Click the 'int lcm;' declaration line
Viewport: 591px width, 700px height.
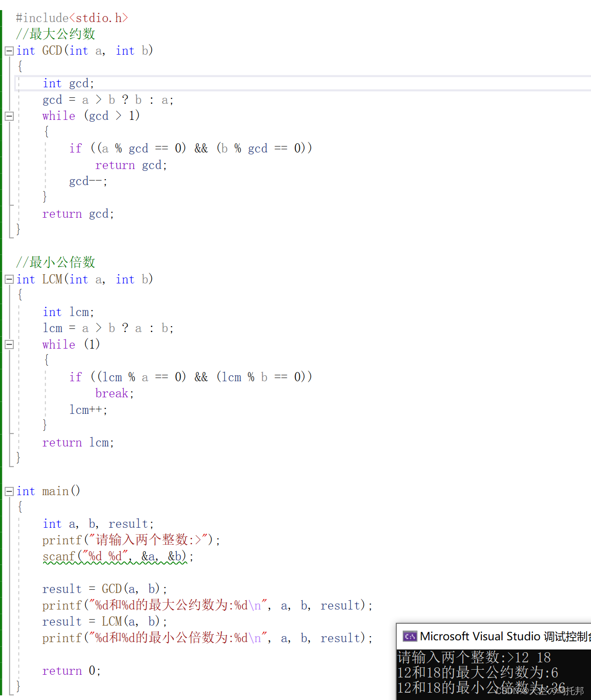click(68, 312)
